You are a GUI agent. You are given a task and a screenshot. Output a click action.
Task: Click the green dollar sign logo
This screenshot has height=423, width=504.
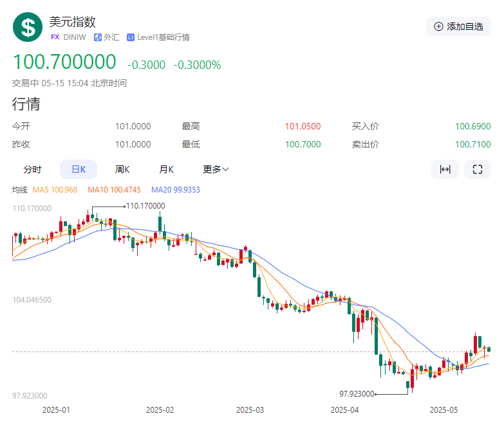pyautogui.click(x=28, y=27)
